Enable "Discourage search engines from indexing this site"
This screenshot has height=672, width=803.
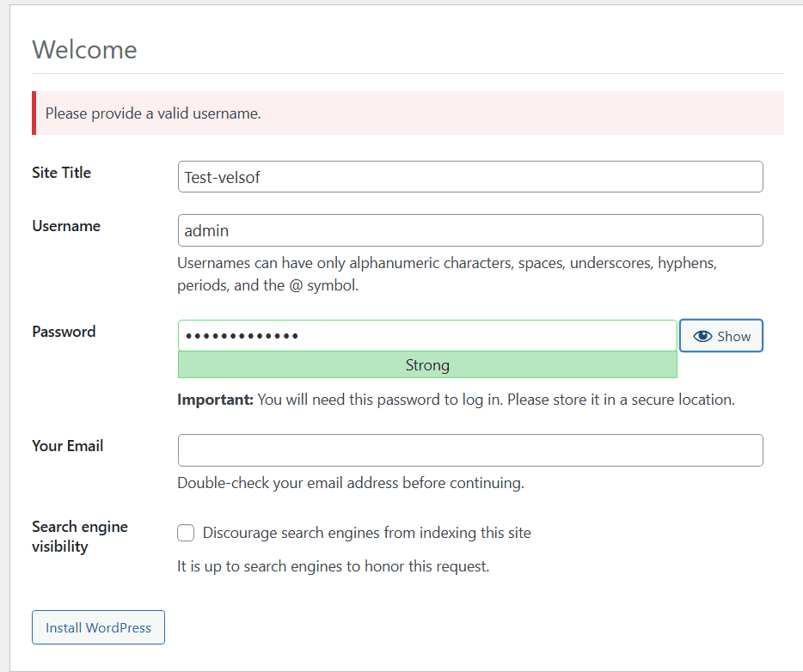(x=186, y=533)
